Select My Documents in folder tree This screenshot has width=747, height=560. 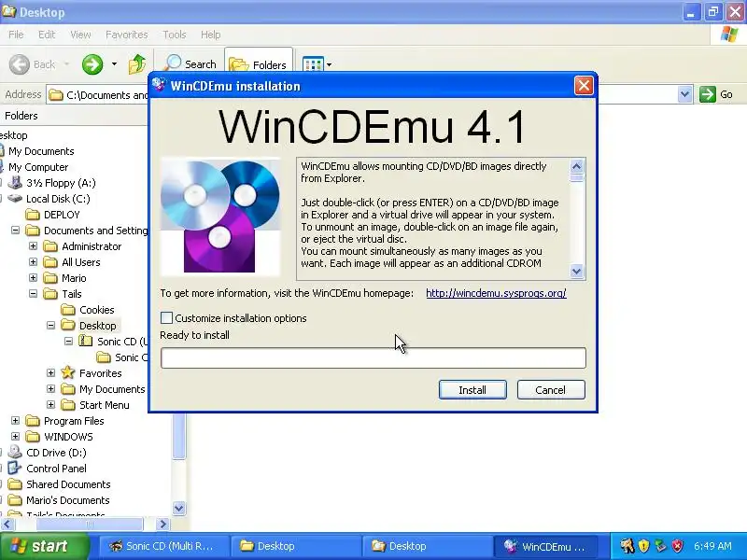pos(41,151)
